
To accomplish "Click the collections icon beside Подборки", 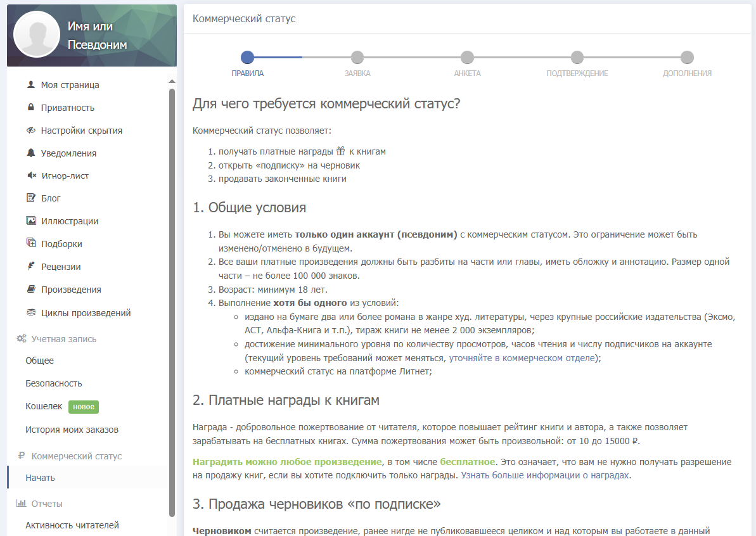I will (x=31, y=243).
